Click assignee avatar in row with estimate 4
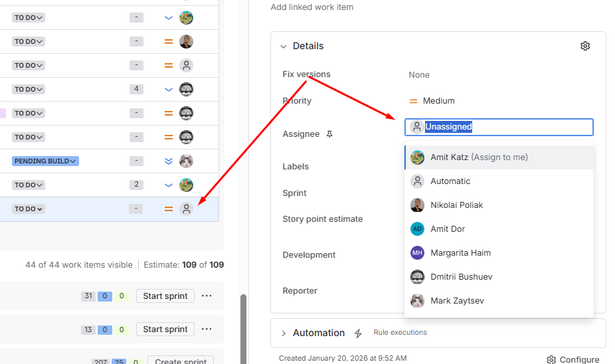Image resolution: width=615 pixels, height=364 pixels. (x=187, y=90)
